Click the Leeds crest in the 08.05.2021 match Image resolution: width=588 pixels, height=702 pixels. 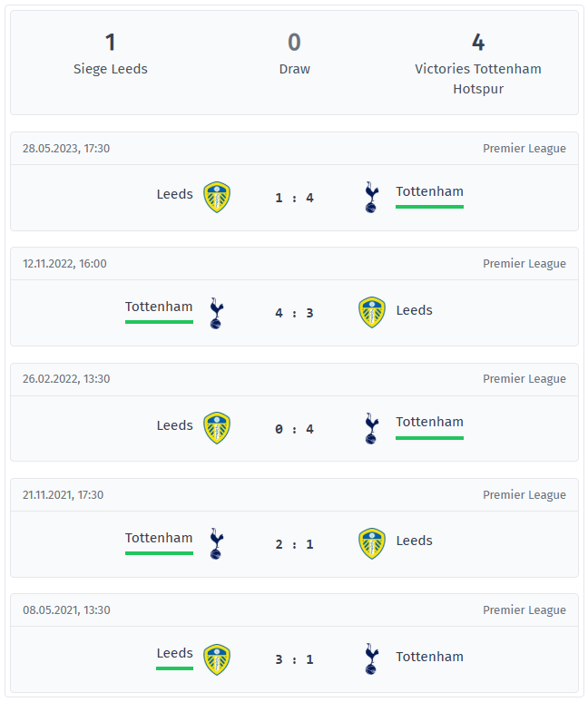216,659
